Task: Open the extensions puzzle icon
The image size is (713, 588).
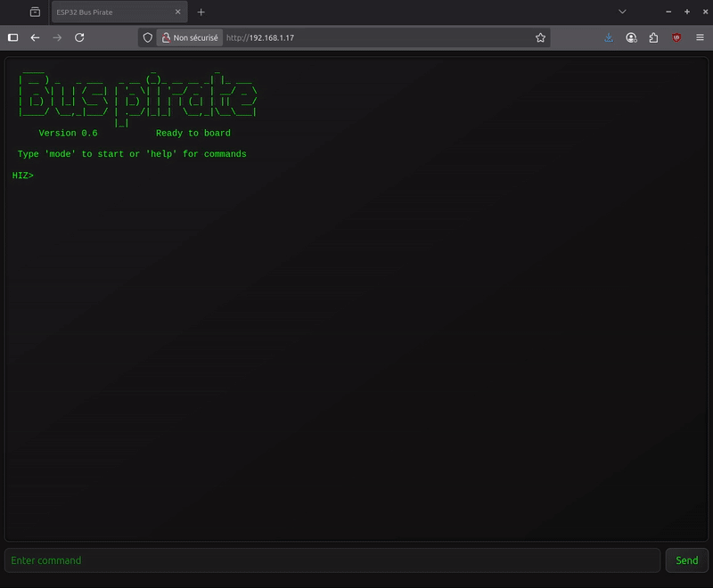Action: click(654, 38)
